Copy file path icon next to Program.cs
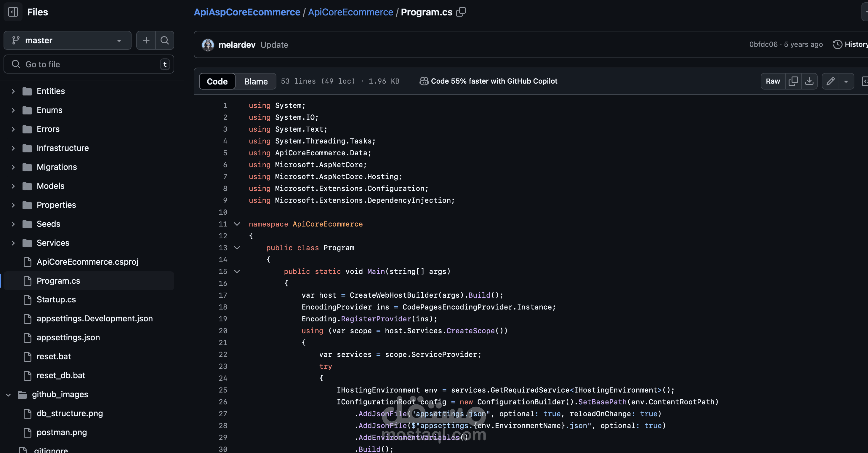 (461, 12)
